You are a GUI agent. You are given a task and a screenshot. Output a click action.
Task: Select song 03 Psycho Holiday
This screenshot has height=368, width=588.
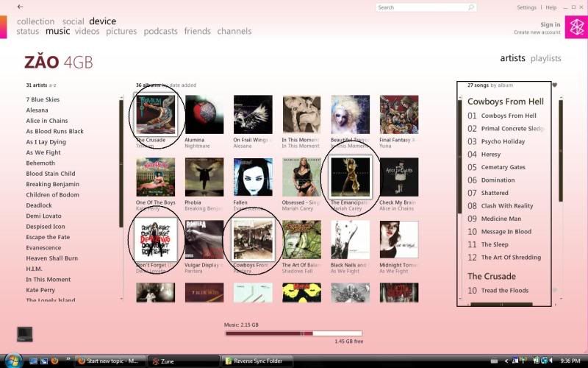(496, 141)
